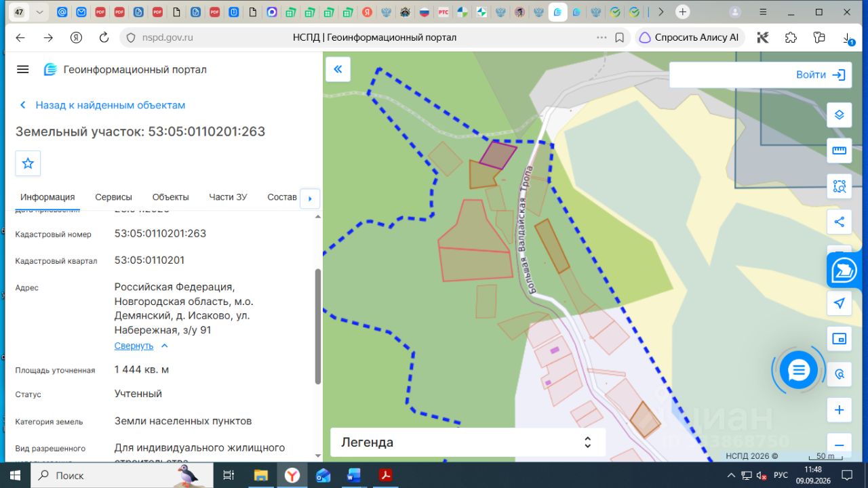The width and height of the screenshot is (868, 488).
Task: Show more tabs with right arrow
Action: coord(310,199)
